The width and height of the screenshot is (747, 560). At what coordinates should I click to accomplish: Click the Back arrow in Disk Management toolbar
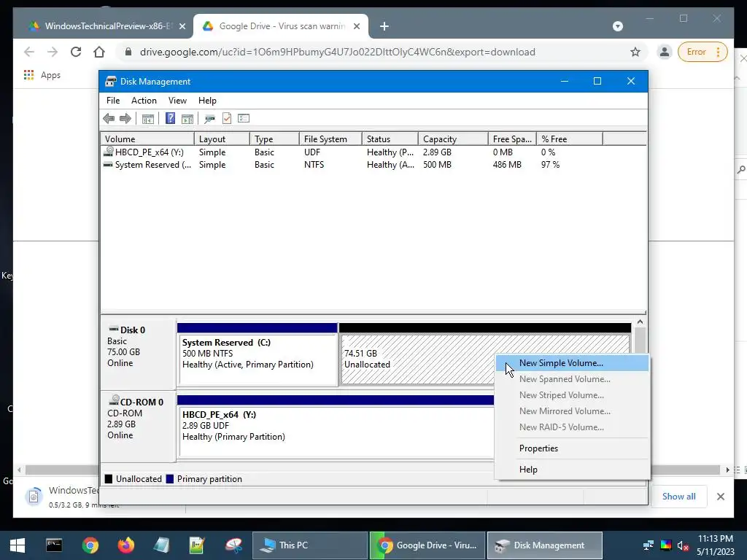109,118
